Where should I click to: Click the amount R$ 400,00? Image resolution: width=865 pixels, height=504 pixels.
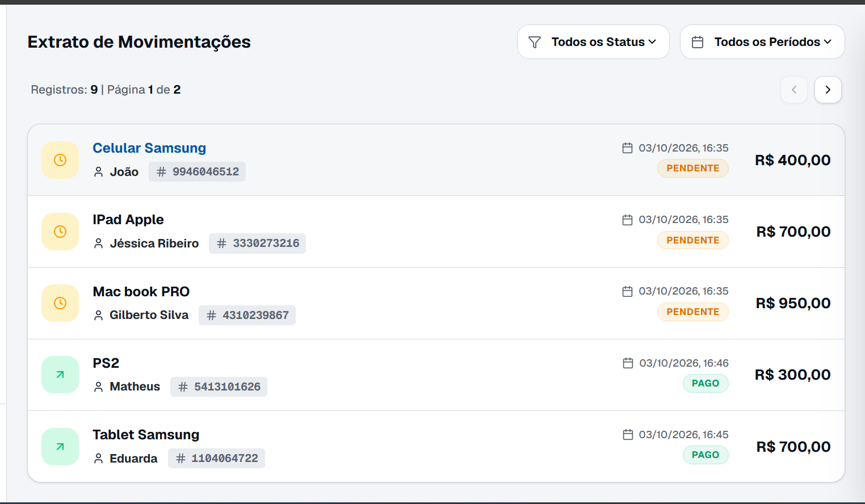[x=793, y=160]
